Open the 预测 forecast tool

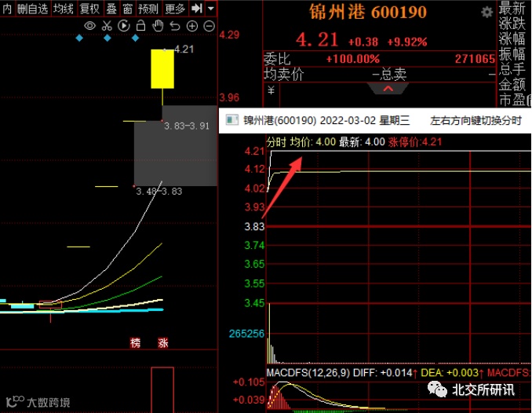click(x=148, y=8)
